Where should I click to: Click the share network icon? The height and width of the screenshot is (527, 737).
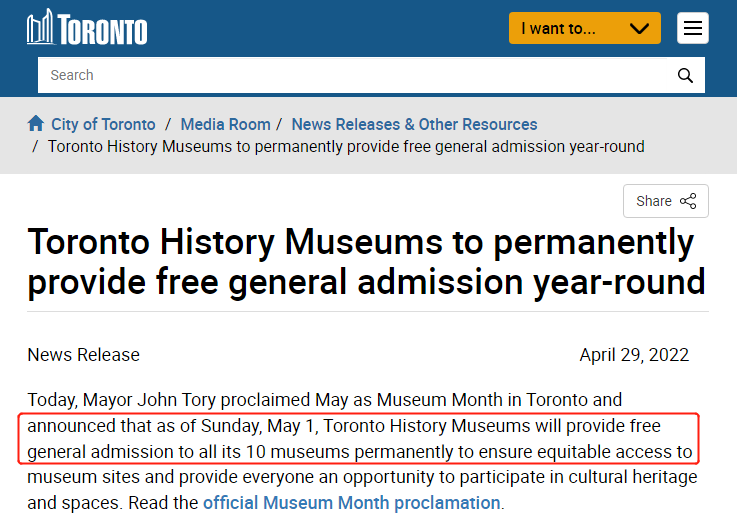click(x=688, y=201)
